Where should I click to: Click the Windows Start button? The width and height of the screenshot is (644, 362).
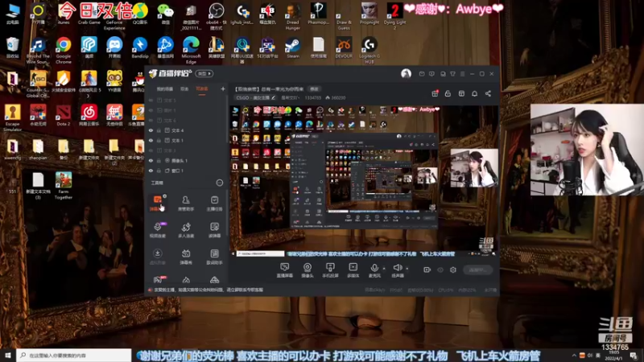point(8,355)
